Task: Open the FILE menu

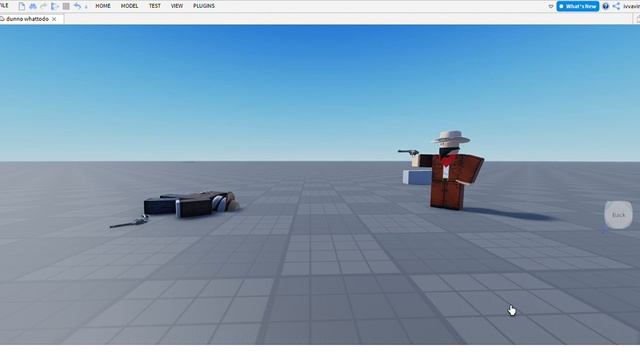Action: (x=4, y=6)
